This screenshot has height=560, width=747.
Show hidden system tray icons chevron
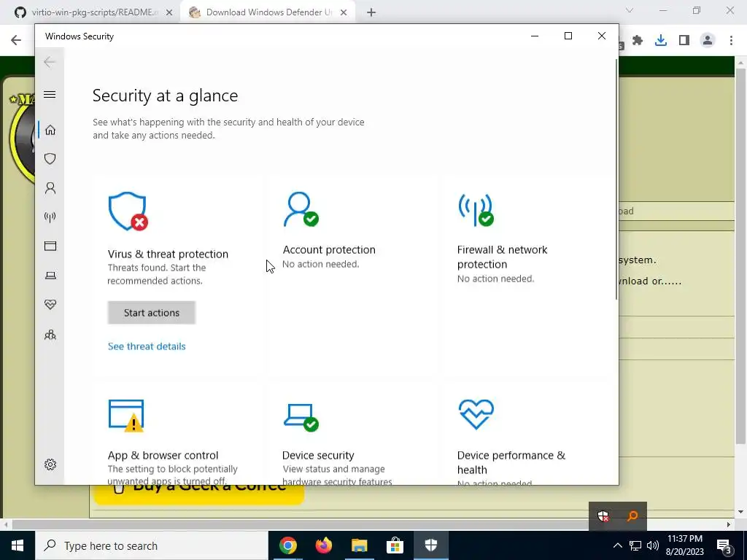617,545
